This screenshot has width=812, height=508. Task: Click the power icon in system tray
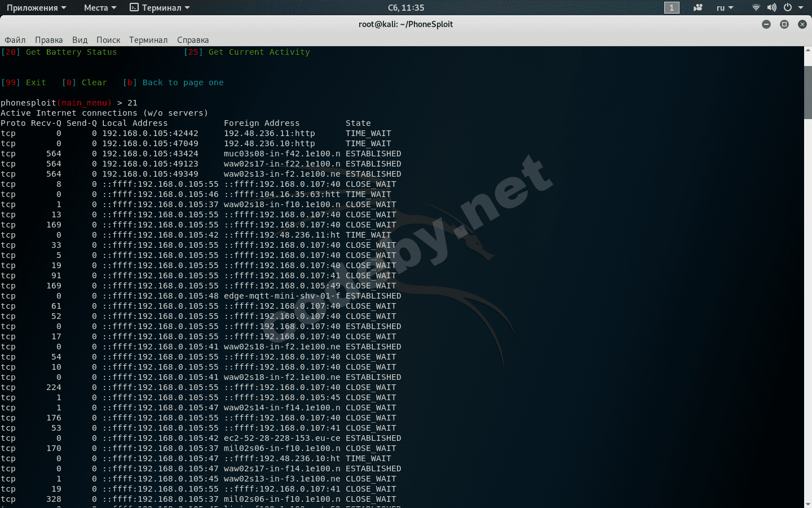pyautogui.click(x=788, y=7)
